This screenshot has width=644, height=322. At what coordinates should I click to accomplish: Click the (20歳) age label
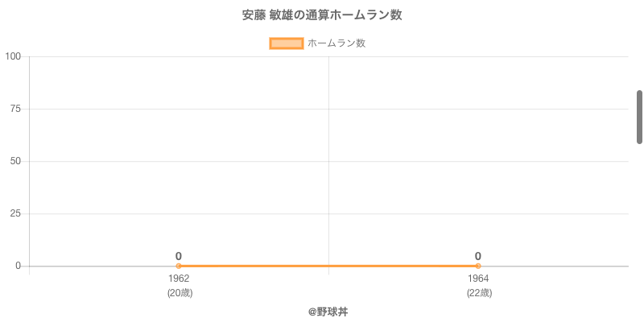coord(180,293)
